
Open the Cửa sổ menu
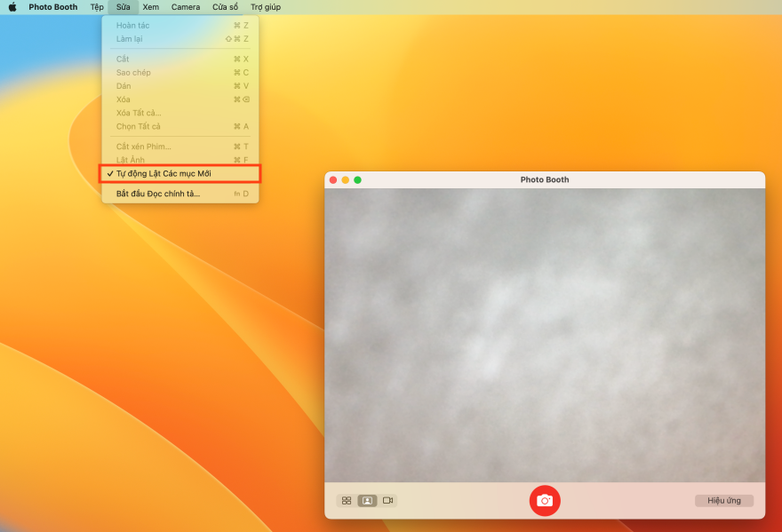[225, 7]
